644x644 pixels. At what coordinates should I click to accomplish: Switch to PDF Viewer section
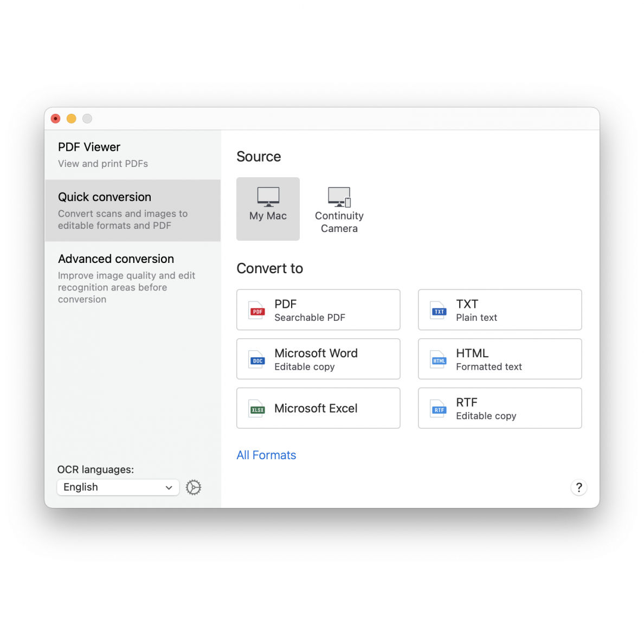(133, 155)
